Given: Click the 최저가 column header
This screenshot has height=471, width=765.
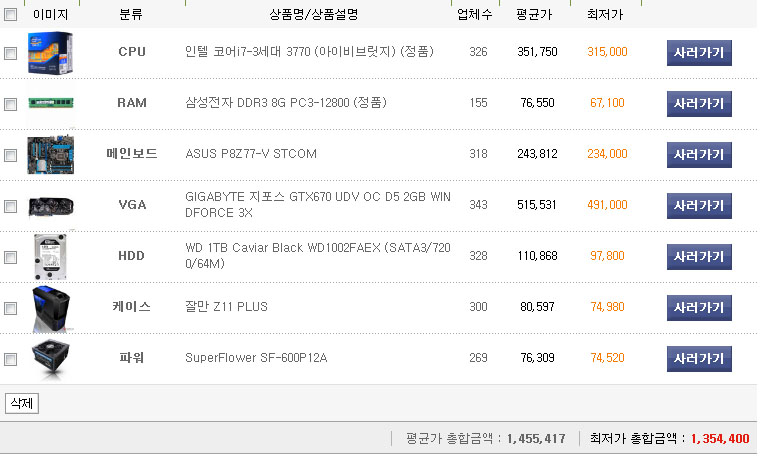Looking at the screenshot, I should pos(605,15).
